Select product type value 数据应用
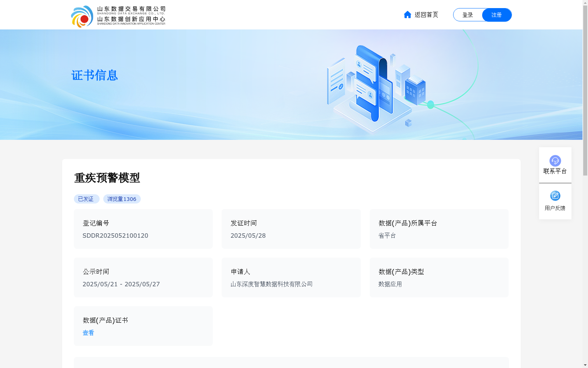This screenshot has height=368, width=588. (x=390, y=284)
